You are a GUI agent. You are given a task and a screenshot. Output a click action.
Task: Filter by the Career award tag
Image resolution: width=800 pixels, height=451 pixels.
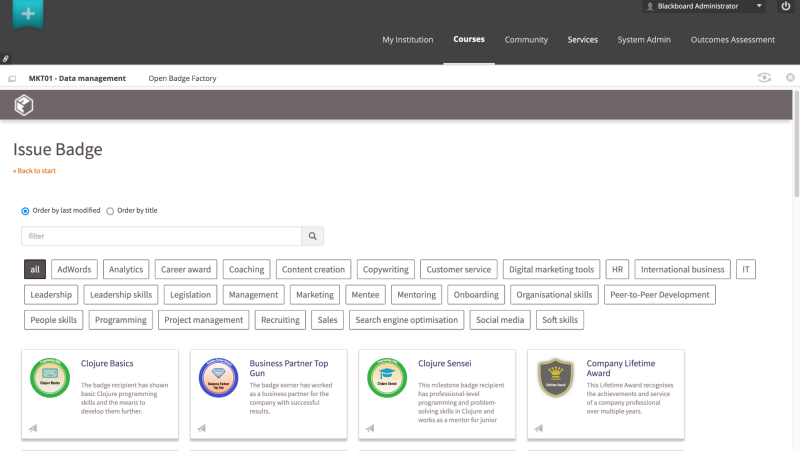click(x=186, y=269)
